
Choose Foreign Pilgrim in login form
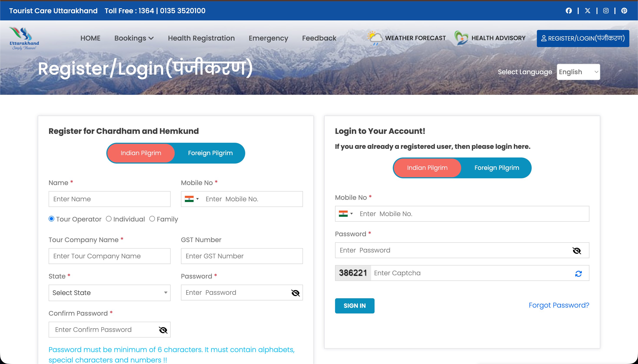[x=497, y=168]
